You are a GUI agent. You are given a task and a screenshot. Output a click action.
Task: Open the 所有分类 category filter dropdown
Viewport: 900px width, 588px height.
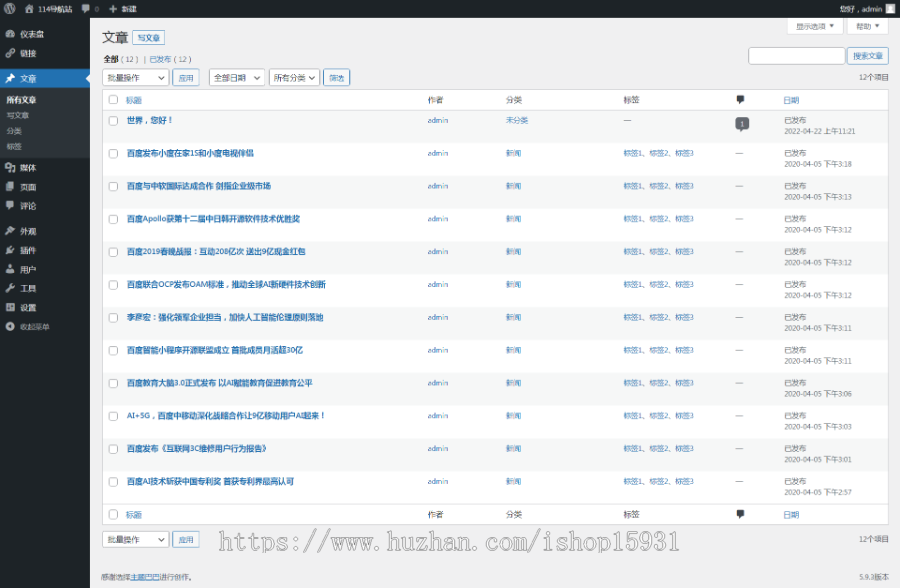(x=294, y=77)
